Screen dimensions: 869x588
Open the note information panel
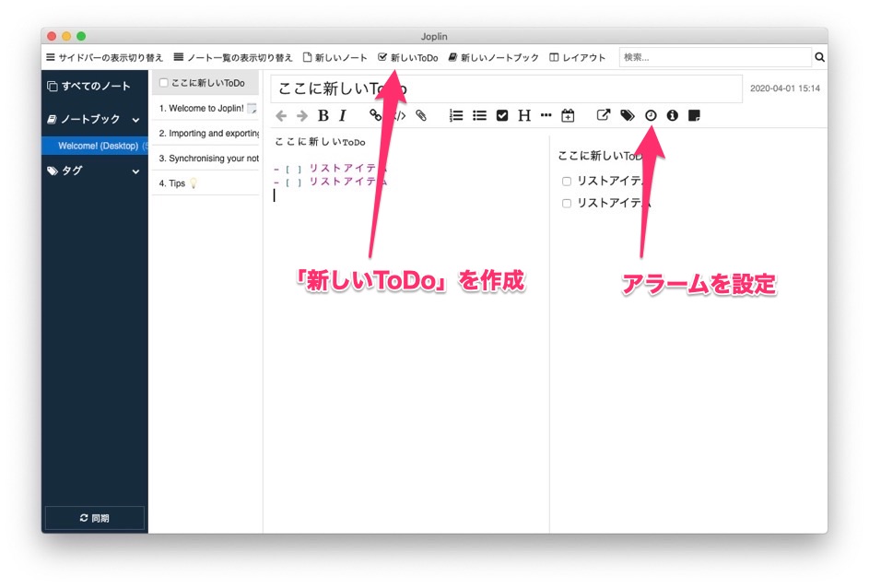673,115
